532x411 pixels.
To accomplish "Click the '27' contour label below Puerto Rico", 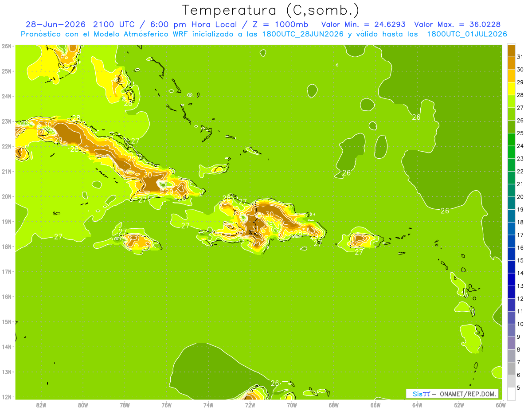I will 359,252.
